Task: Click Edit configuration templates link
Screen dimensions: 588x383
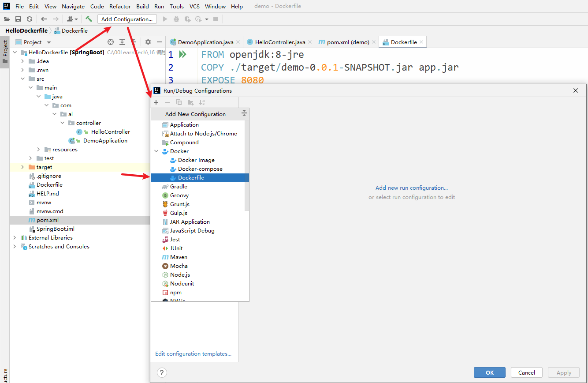Action: click(x=193, y=354)
